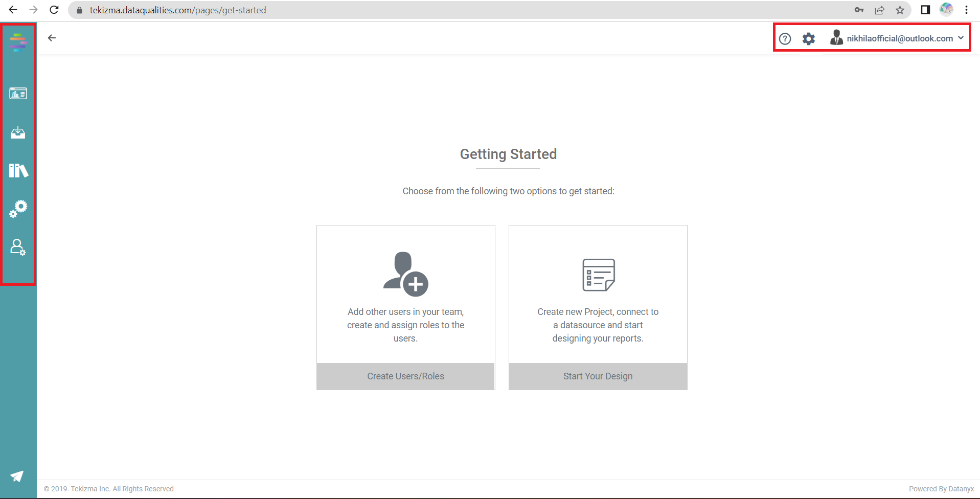Image resolution: width=980 pixels, height=499 pixels.
Task: Open the inbox download sidebar icon
Action: 18,133
